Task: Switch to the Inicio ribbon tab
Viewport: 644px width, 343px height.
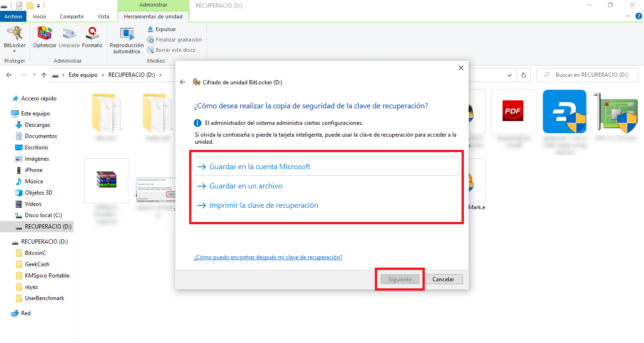Action: [40, 16]
